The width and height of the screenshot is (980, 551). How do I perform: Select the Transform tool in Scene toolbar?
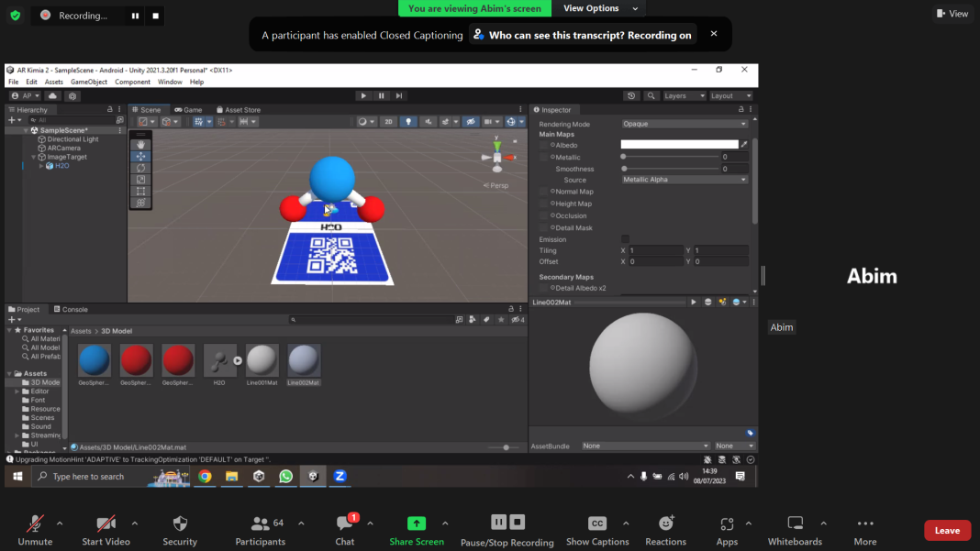tap(140, 203)
